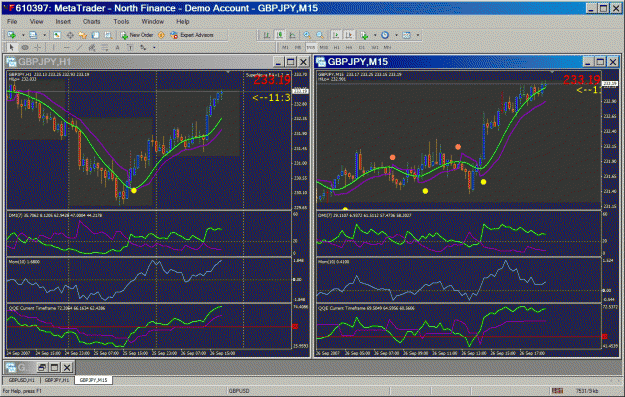
Task: Launch MetaEditor from the toolbar
Action: 161,35
